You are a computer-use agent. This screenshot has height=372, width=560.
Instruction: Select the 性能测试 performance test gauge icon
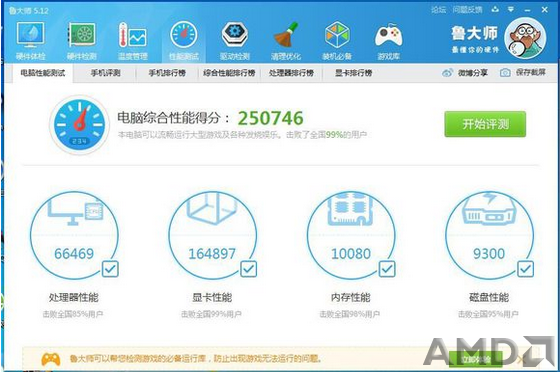(x=184, y=40)
